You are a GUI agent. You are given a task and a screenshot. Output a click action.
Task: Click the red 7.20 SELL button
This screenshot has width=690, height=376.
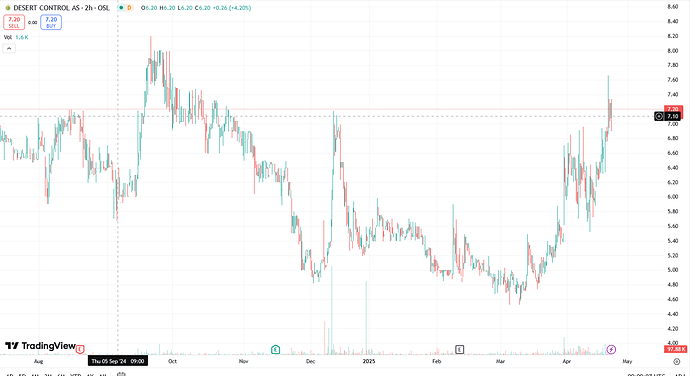(x=14, y=22)
